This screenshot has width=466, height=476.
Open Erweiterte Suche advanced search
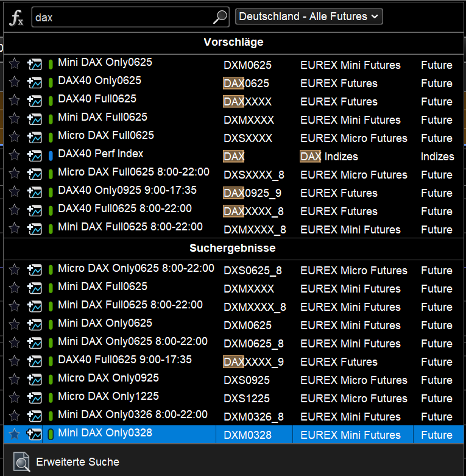coord(78,462)
